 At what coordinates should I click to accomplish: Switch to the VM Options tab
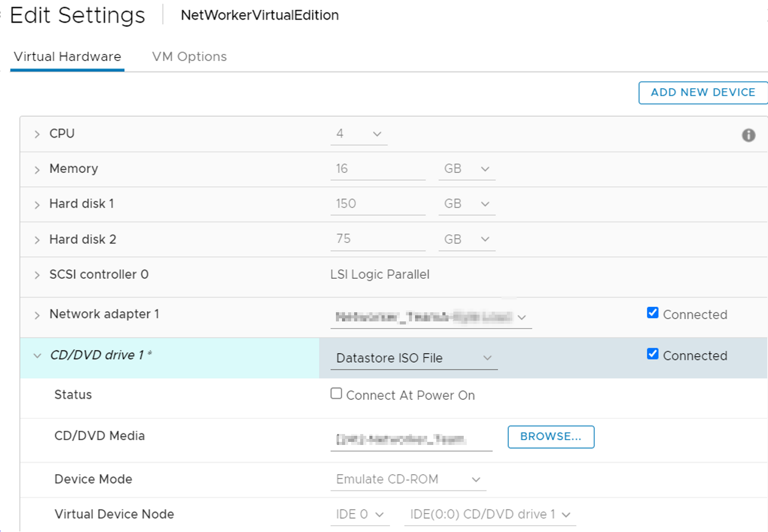click(189, 56)
